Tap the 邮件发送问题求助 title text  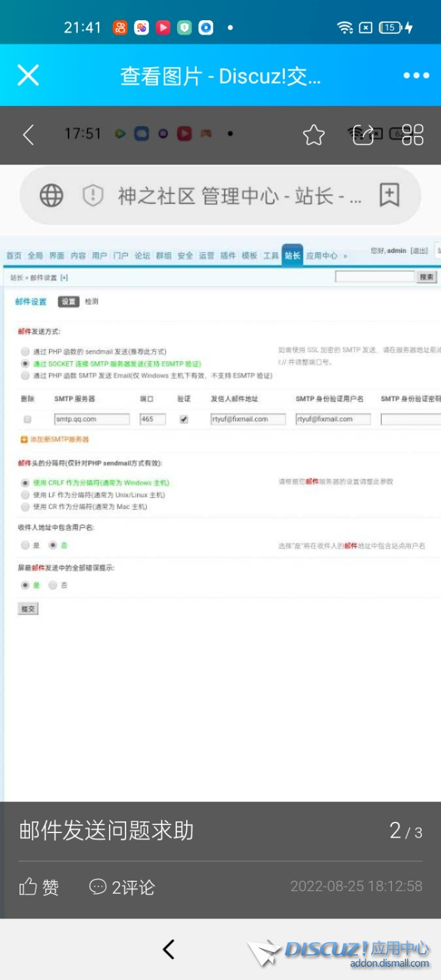click(106, 830)
